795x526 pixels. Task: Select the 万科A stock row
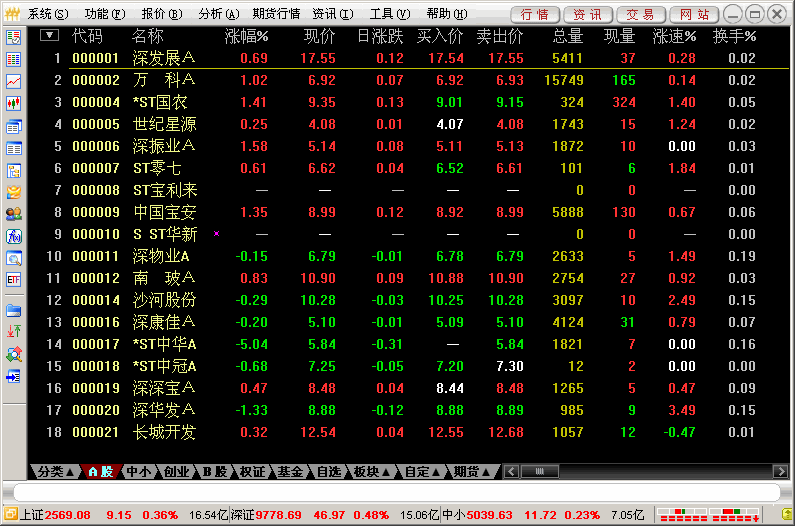pyautogui.click(x=408, y=80)
